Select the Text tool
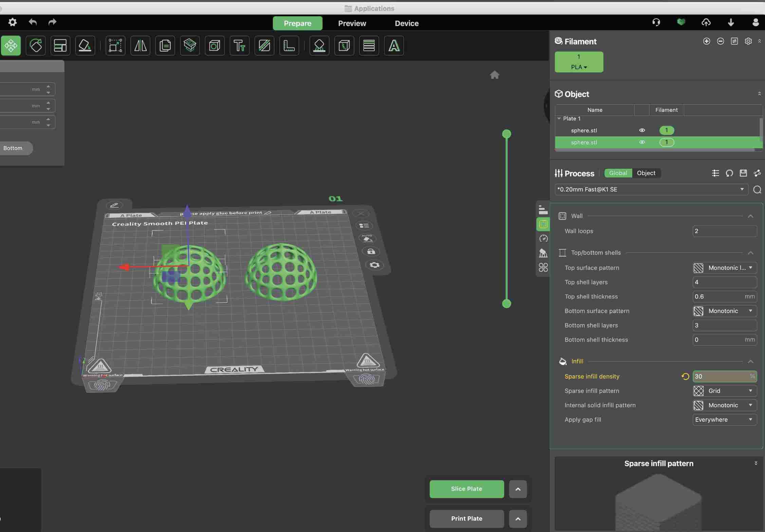The image size is (765, 532). pos(239,45)
